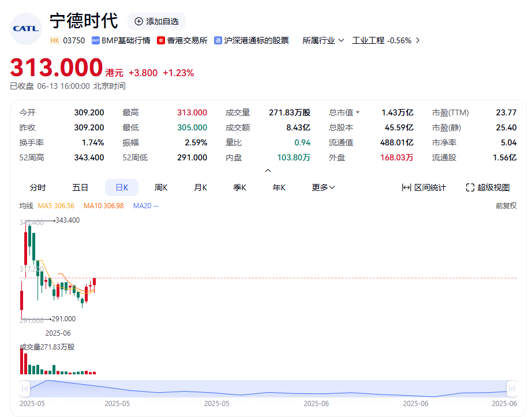532x417 pixels.
Task: Click the stock code 03750
Action: 74,41
